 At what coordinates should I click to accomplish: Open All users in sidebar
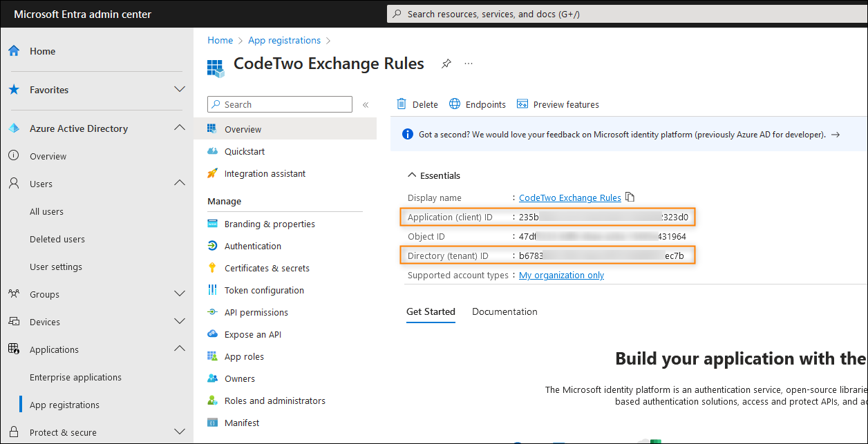(46, 211)
